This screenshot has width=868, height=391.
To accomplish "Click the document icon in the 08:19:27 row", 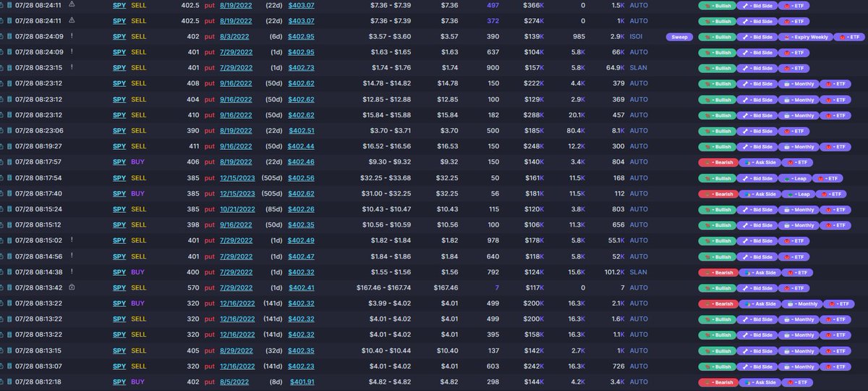I will pyautogui.click(x=10, y=146).
